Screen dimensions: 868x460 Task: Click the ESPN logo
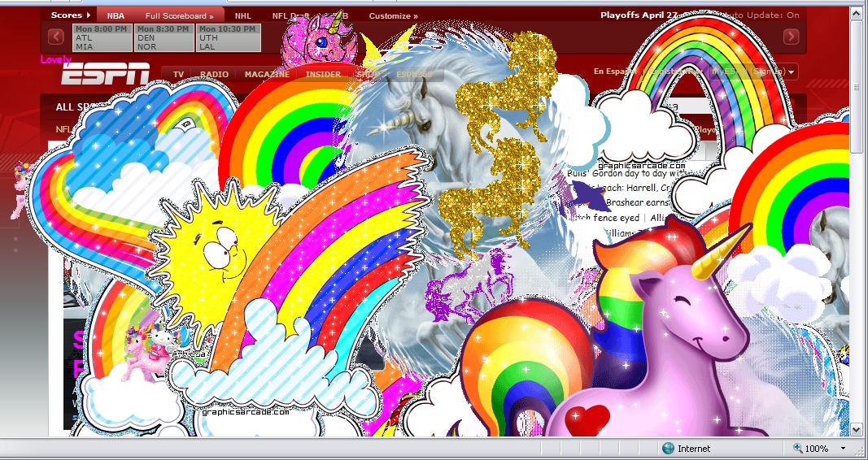[x=105, y=76]
